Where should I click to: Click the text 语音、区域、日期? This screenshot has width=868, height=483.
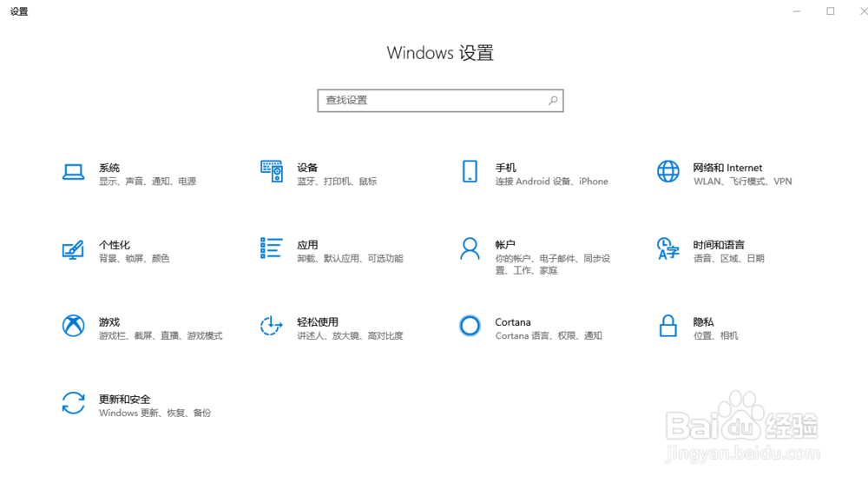(x=729, y=259)
